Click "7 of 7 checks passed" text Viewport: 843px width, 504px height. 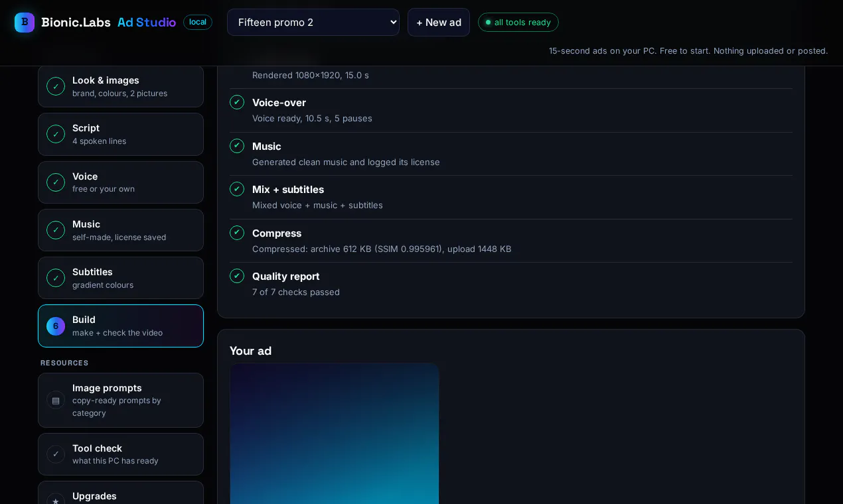[296, 292]
